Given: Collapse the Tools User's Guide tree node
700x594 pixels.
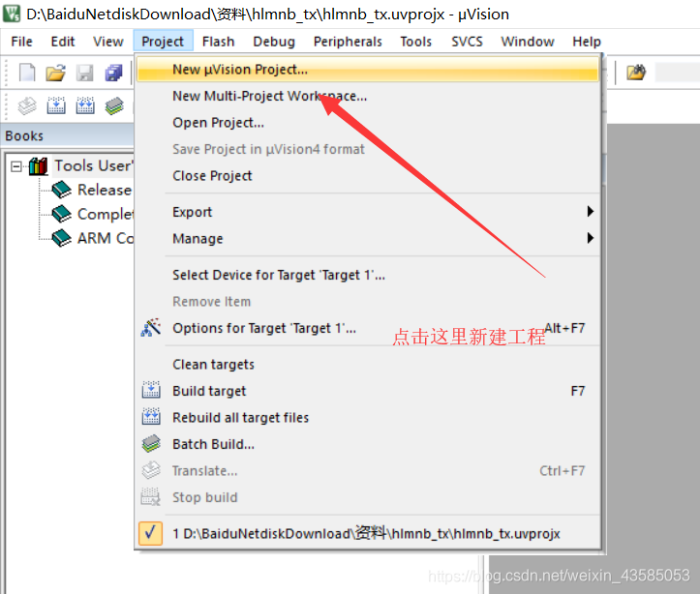Looking at the screenshot, I should pos(16,166).
